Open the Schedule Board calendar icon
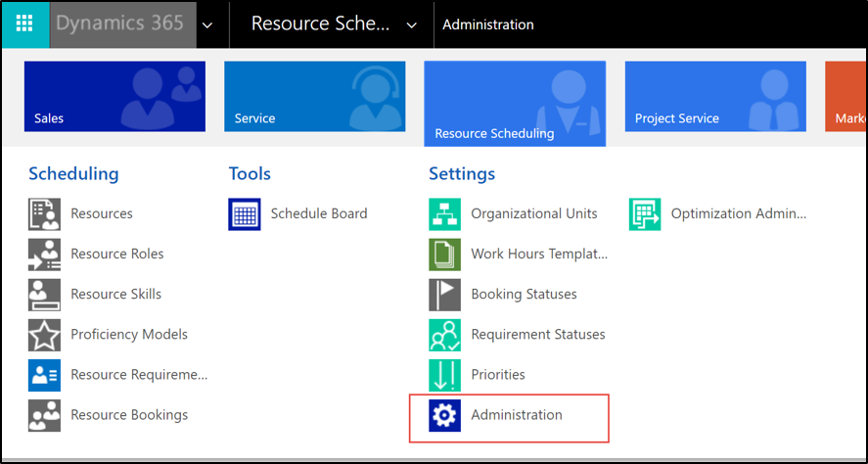 pos(244,213)
